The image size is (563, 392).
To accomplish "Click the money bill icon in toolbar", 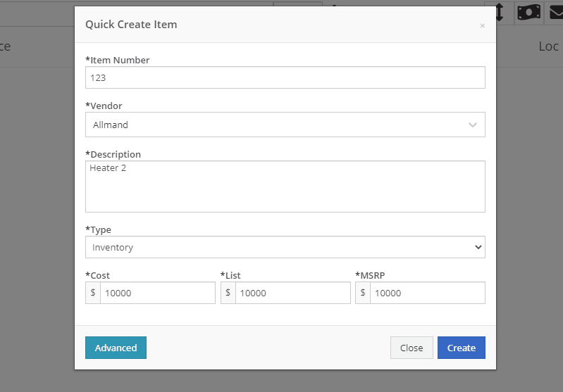I will pos(528,12).
